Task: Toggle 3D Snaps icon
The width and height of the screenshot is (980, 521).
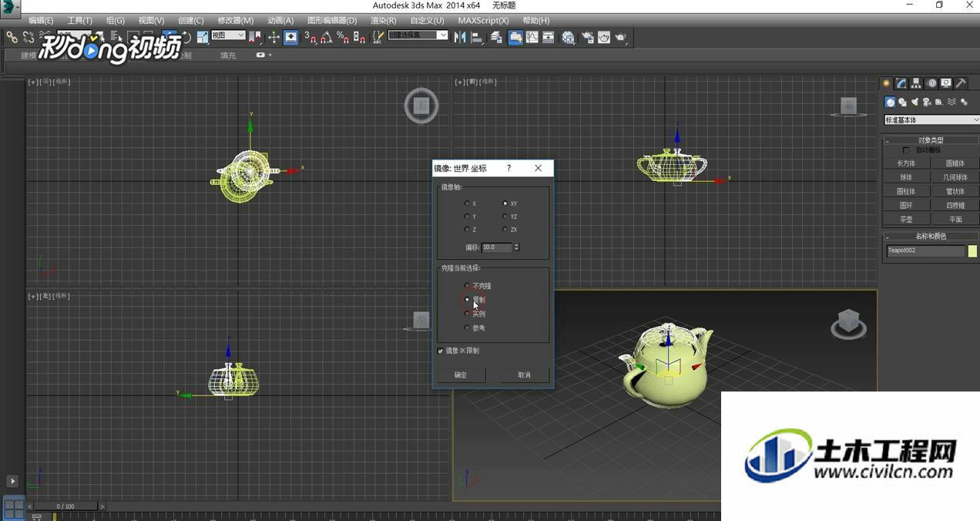Action: click(310, 37)
